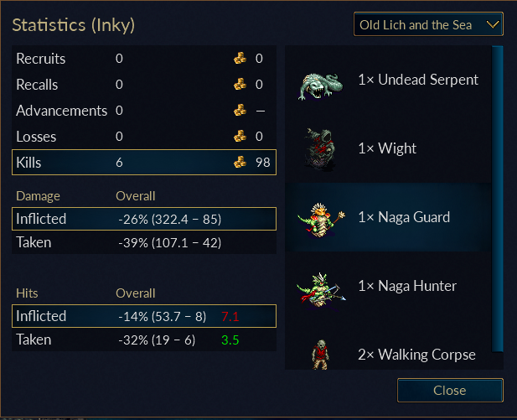Click the gold coins icon in Recruits row
The height and width of the screenshot is (420, 517).
[240, 58]
